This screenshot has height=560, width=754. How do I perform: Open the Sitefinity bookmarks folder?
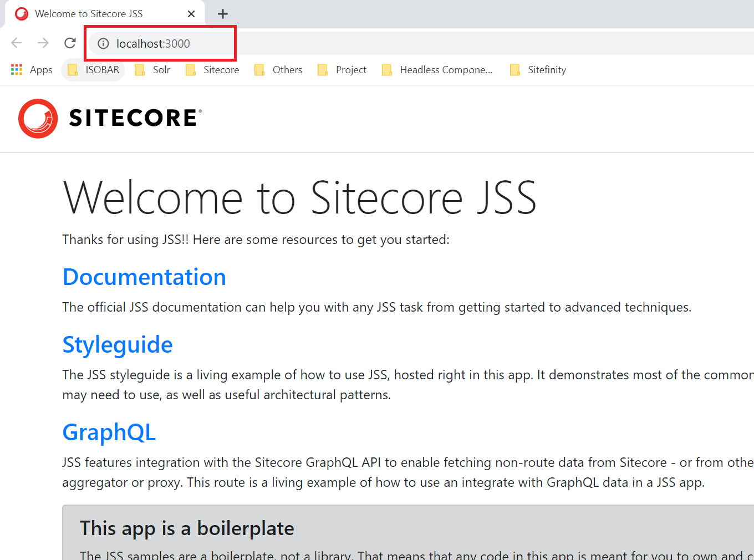coord(537,69)
